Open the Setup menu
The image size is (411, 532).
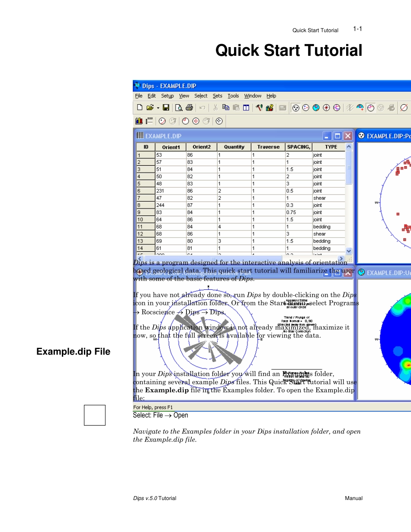[x=167, y=96]
